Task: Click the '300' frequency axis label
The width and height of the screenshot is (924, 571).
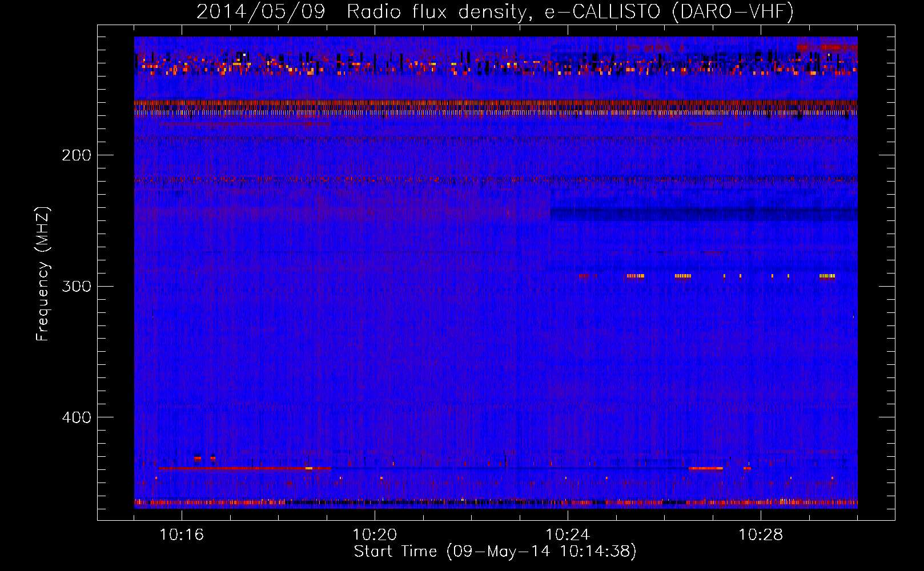Action: pyautogui.click(x=77, y=286)
